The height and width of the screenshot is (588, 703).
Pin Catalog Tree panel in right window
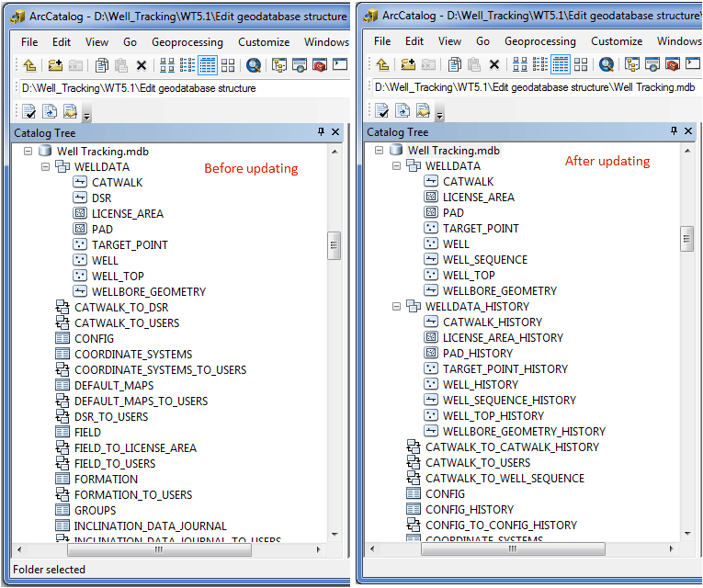pyautogui.click(x=674, y=130)
